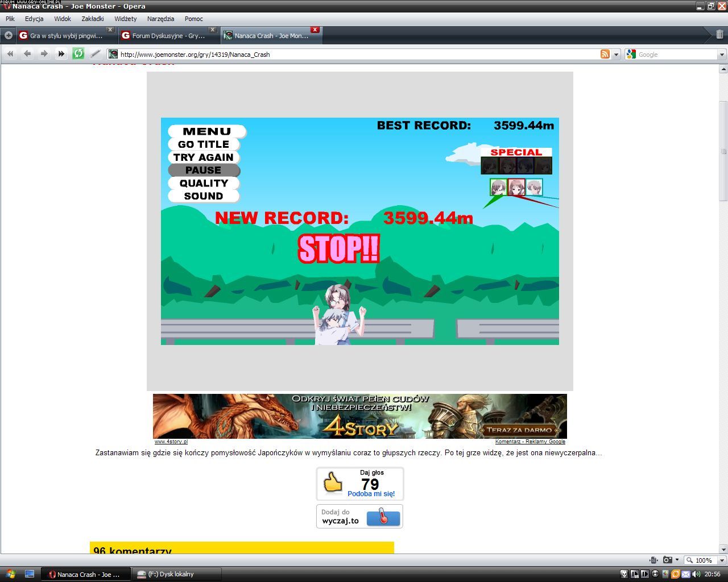Switch to 'Forum Dyskusyjne - Gry...' tab
This screenshot has width=728, height=582.
coord(168,35)
